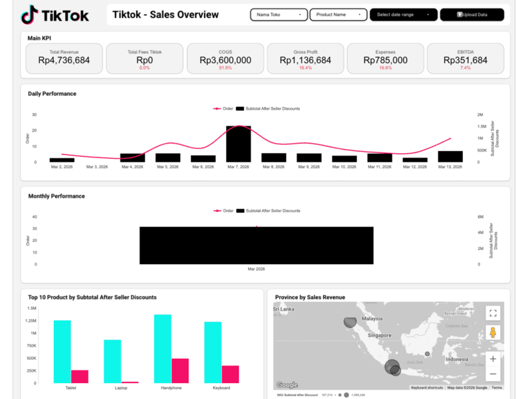
Task: Expand the Product Name filter
Action: pyautogui.click(x=338, y=15)
